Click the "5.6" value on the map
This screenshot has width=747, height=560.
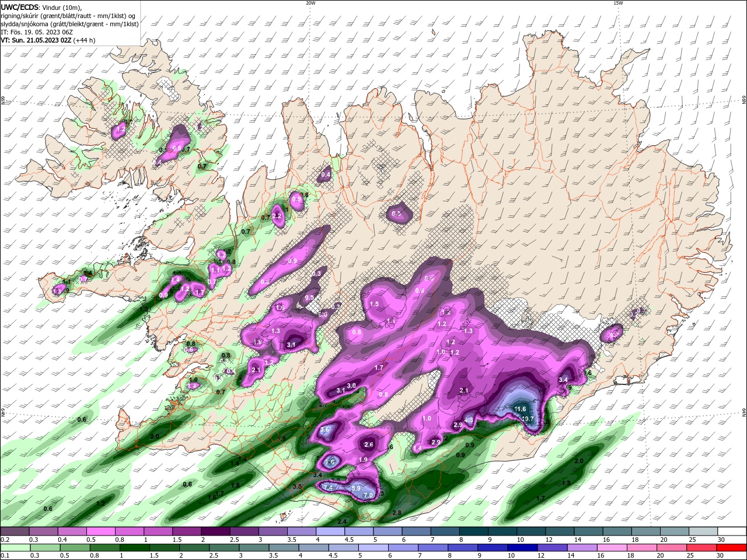tap(325, 429)
